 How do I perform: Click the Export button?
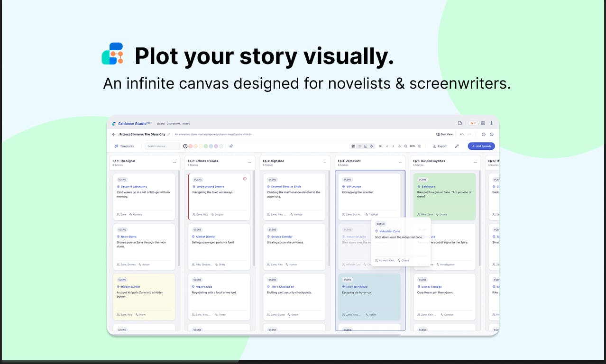(440, 146)
